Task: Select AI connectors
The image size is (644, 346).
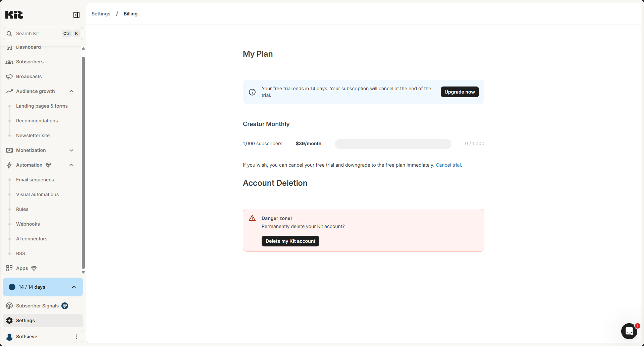Action: click(x=32, y=239)
